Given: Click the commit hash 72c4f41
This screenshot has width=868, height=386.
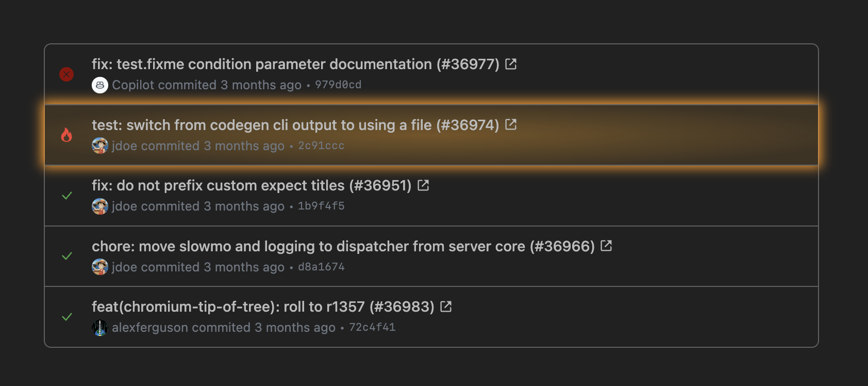Looking at the screenshot, I should 372,327.
